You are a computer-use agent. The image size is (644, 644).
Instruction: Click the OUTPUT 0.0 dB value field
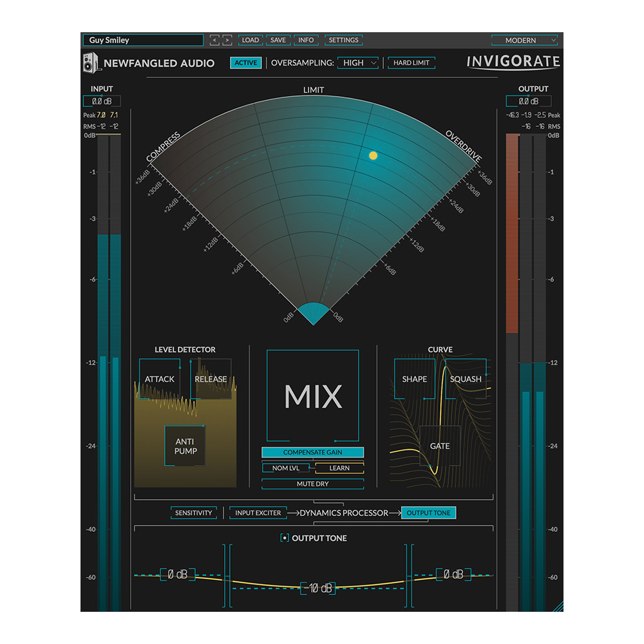529,101
